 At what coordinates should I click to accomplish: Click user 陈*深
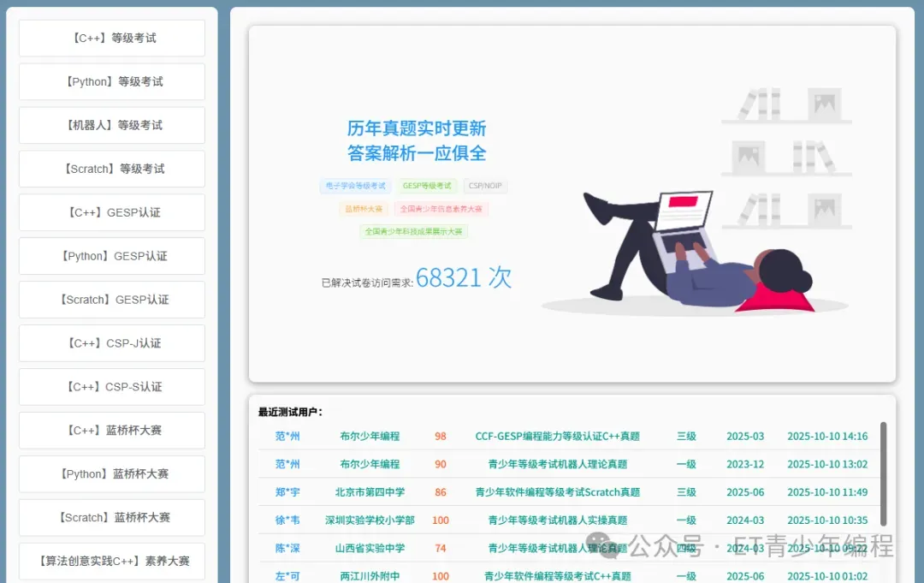pyautogui.click(x=287, y=548)
